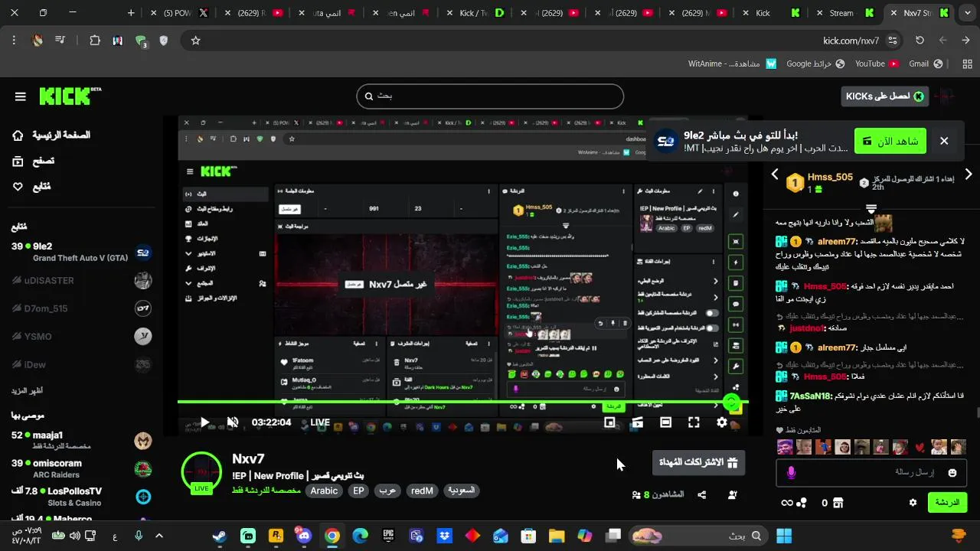The width and height of the screenshot is (980, 551).
Task: Open Discord from the taskbar
Action: tap(304, 536)
